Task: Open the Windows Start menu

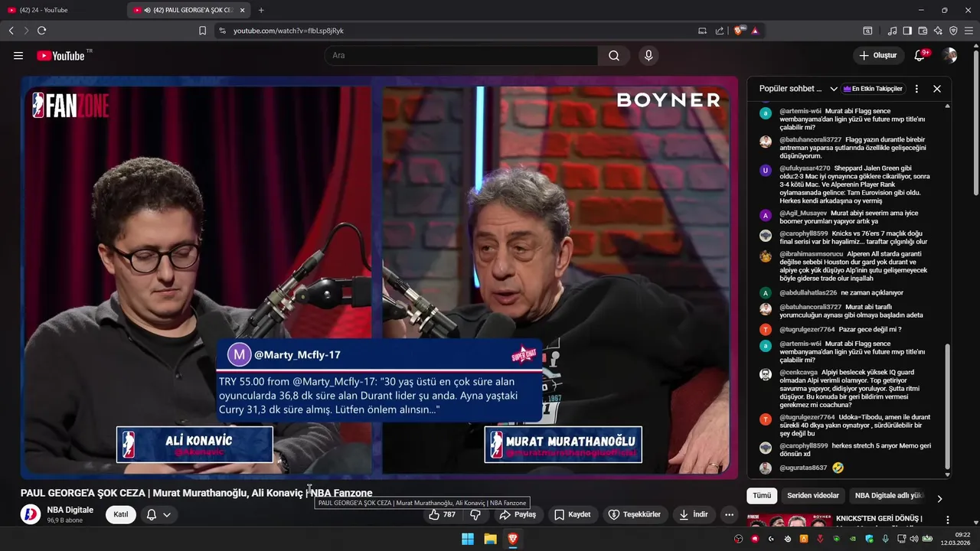Action: pyautogui.click(x=468, y=539)
